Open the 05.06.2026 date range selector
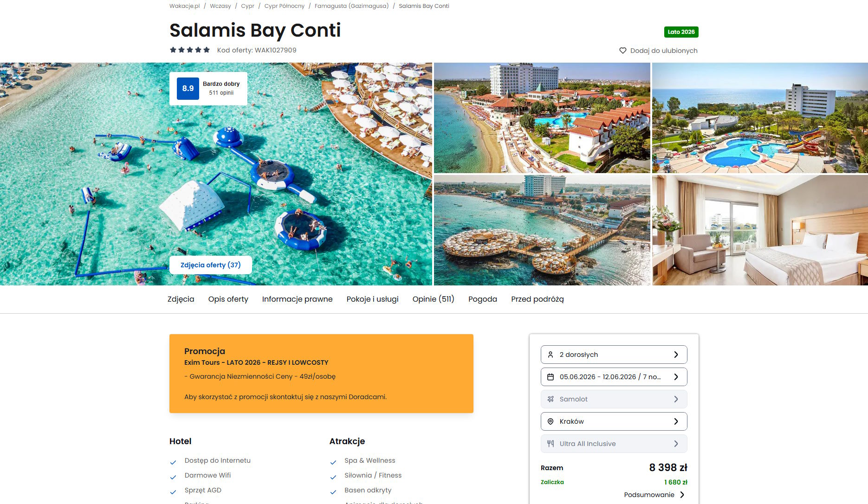 coord(614,377)
